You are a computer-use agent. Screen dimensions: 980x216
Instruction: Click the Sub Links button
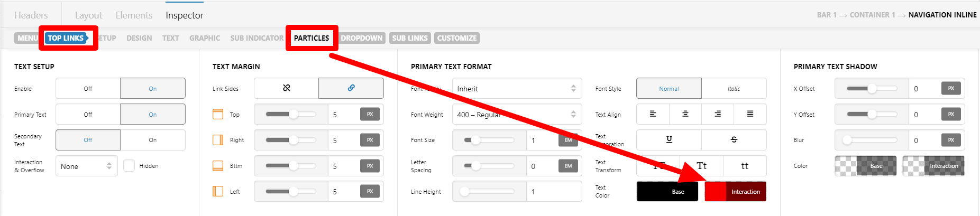pos(410,38)
